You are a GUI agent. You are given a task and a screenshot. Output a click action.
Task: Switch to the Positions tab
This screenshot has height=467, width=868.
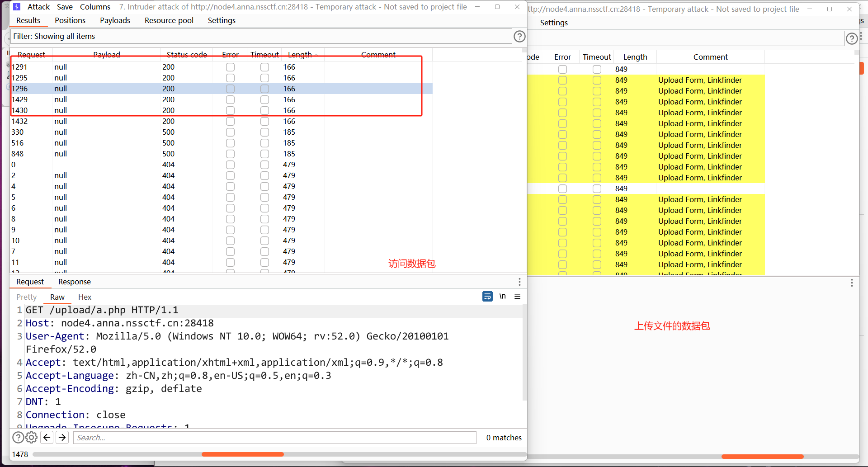point(70,20)
